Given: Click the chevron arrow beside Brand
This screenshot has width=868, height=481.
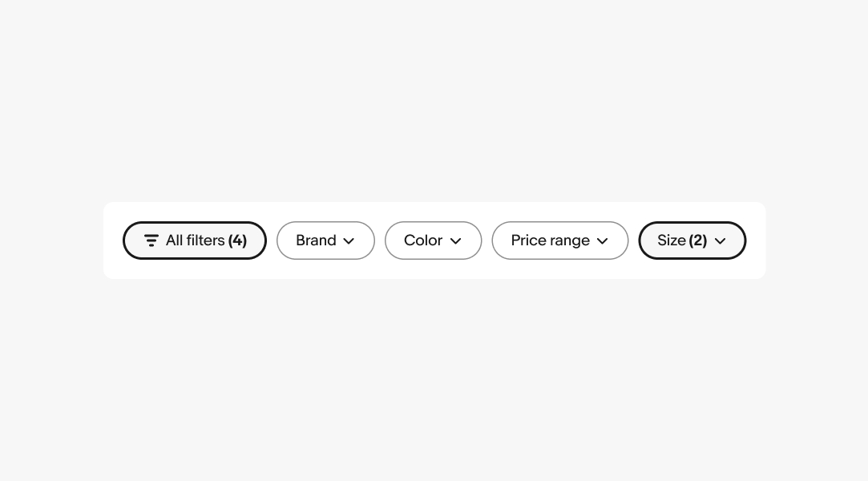Looking at the screenshot, I should [x=349, y=241].
